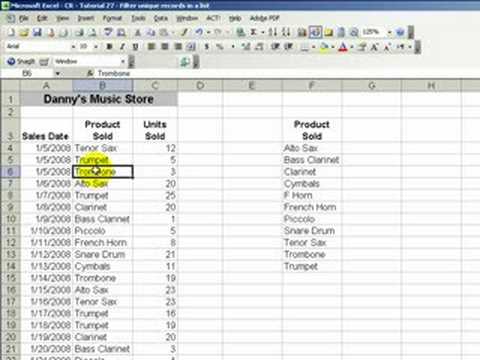Viewport: 480px width, 360px height.
Task: Toggle Merge and Center
Action: click(191, 47)
